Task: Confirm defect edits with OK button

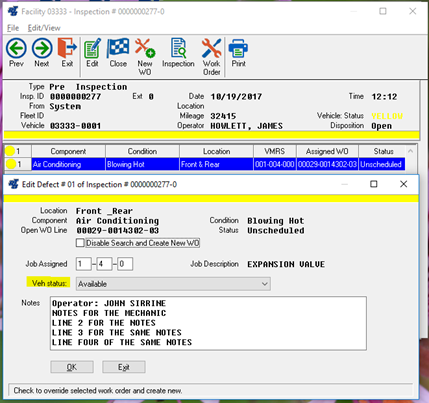Action: coord(72,367)
